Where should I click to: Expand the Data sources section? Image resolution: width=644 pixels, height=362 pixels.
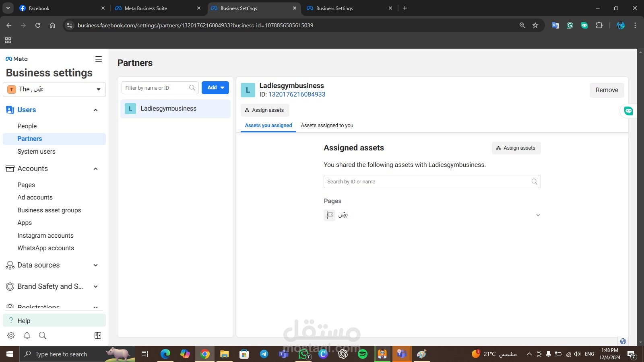[x=96, y=265]
